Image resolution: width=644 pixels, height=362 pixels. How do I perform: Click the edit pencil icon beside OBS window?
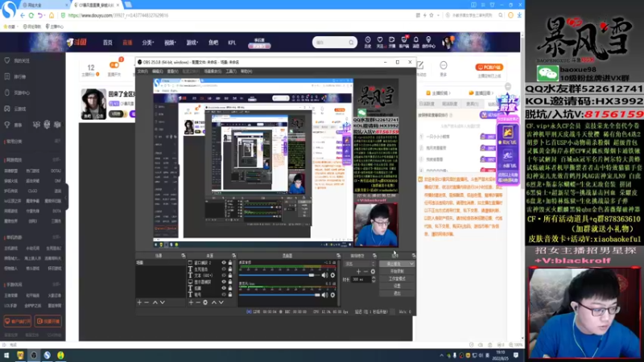(x=420, y=65)
